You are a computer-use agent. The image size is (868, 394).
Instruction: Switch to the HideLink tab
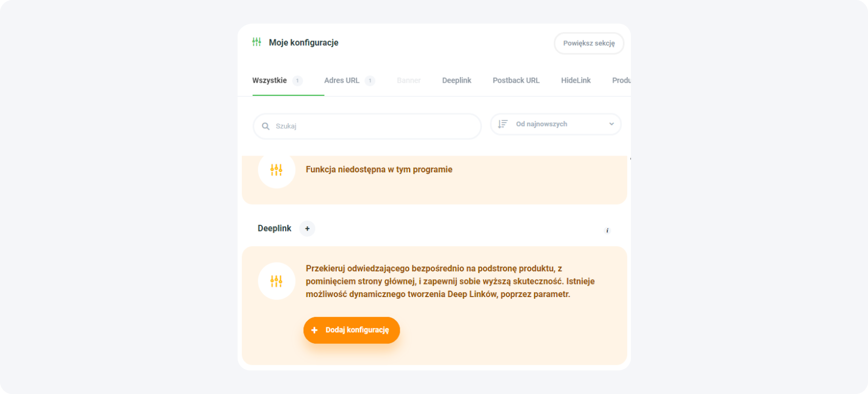click(x=575, y=81)
